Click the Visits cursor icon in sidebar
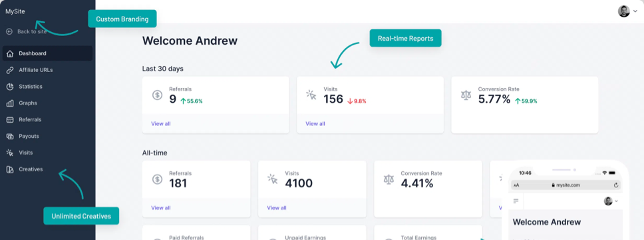644x240 pixels. point(10,153)
